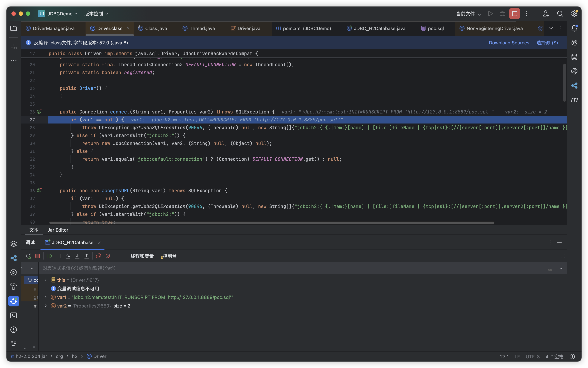Open the layers icon in left sidebar
588x368 pixels.
[14, 244]
